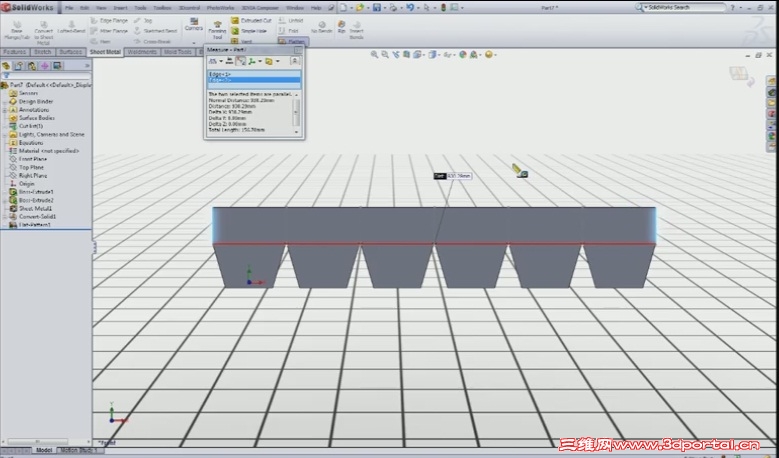This screenshot has width=779, height=458.
Task: Click the New document icon
Action: [x=343, y=7]
